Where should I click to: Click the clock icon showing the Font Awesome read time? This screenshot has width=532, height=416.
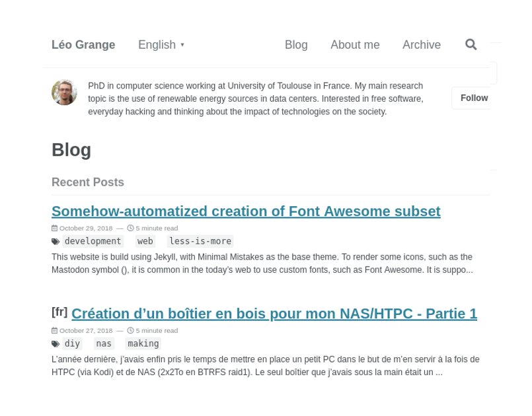tap(130, 228)
